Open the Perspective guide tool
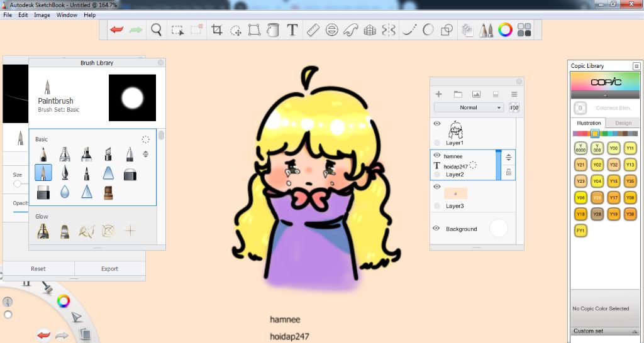This screenshot has width=644, height=343. click(370, 30)
